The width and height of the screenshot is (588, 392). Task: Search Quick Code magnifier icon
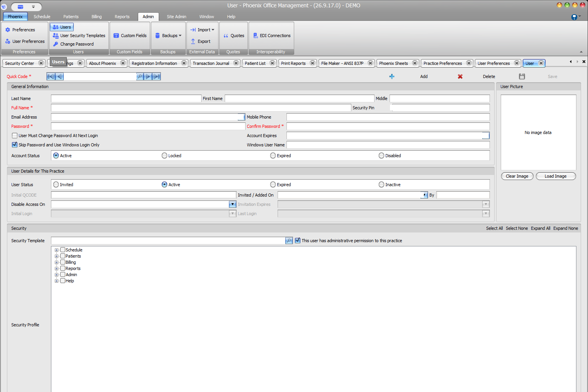pos(140,76)
